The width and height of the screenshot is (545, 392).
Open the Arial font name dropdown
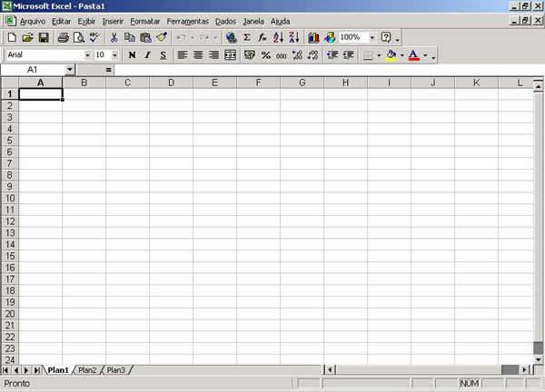(87, 55)
